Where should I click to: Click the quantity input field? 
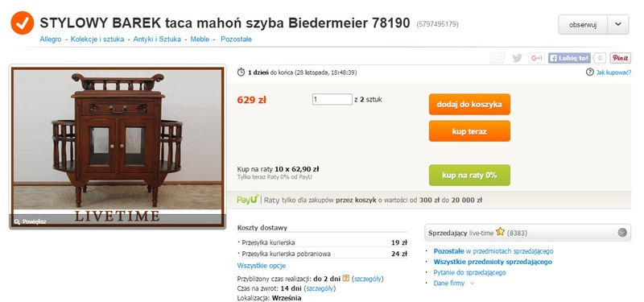332,99
